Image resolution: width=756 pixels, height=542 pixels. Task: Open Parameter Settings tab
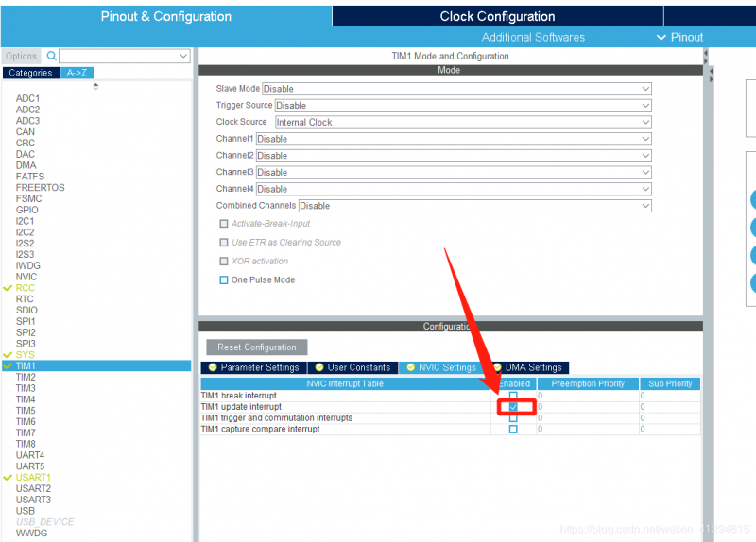tap(253, 367)
